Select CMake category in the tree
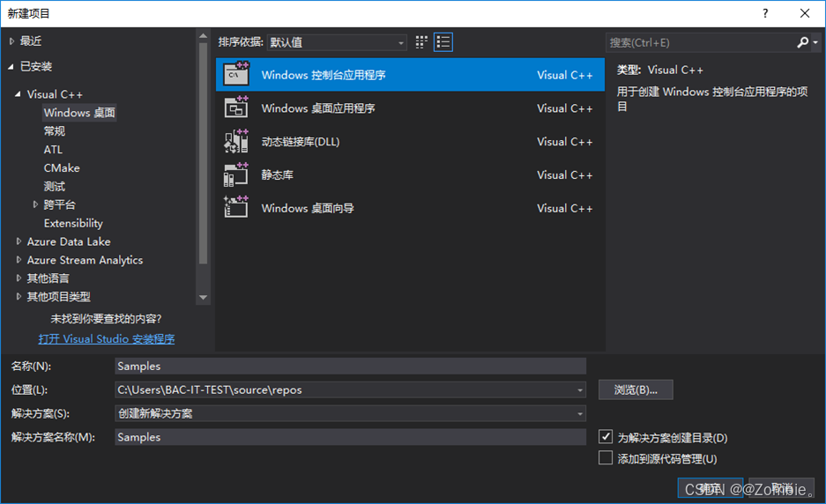826x504 pixels. [62, 168]
